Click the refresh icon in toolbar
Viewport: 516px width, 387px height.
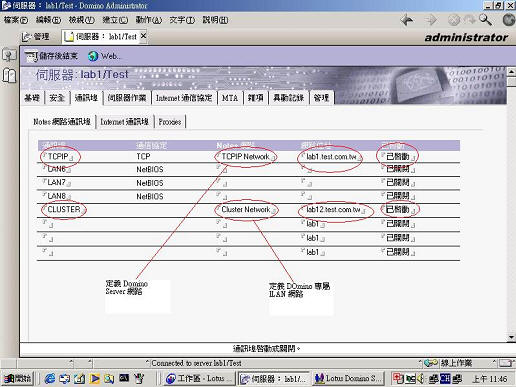(x=469, y=20)
